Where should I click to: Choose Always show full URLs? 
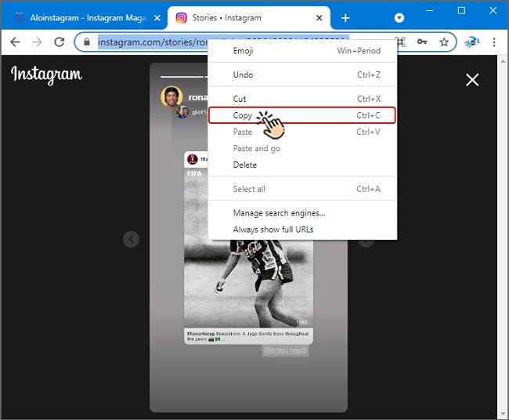[302, 230]
